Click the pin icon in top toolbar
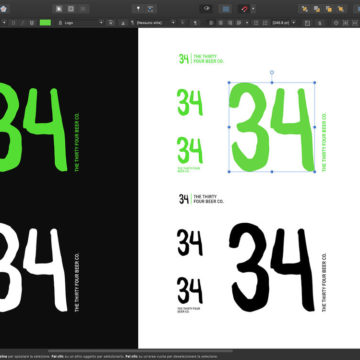 138,9
